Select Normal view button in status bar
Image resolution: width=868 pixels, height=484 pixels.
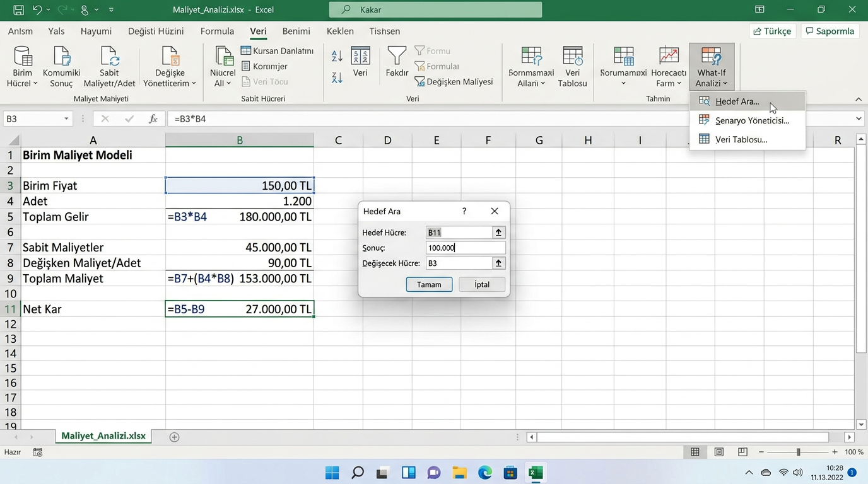[695, 452]
